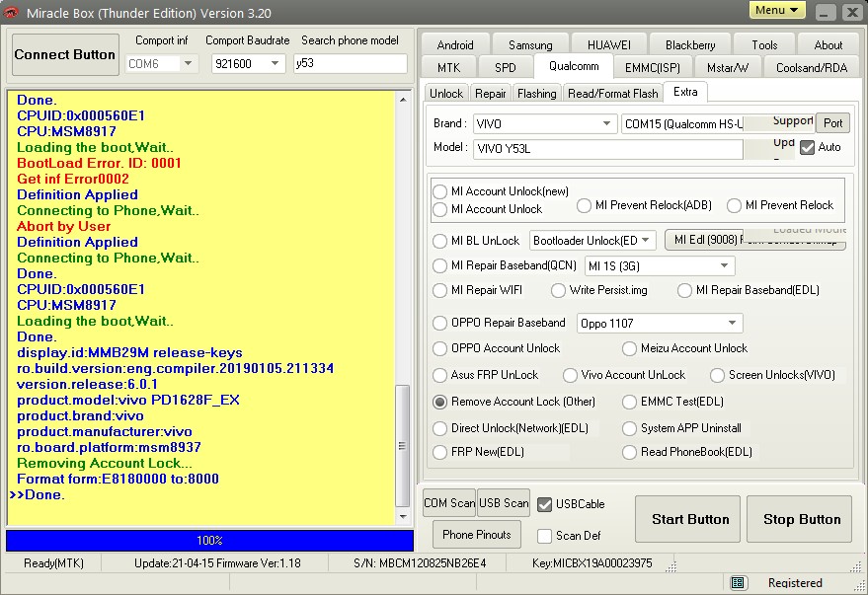Switch to the Samsung tab
Image resolution: width=868 pixels, height=595 pixels.
(x=530, y=44)
